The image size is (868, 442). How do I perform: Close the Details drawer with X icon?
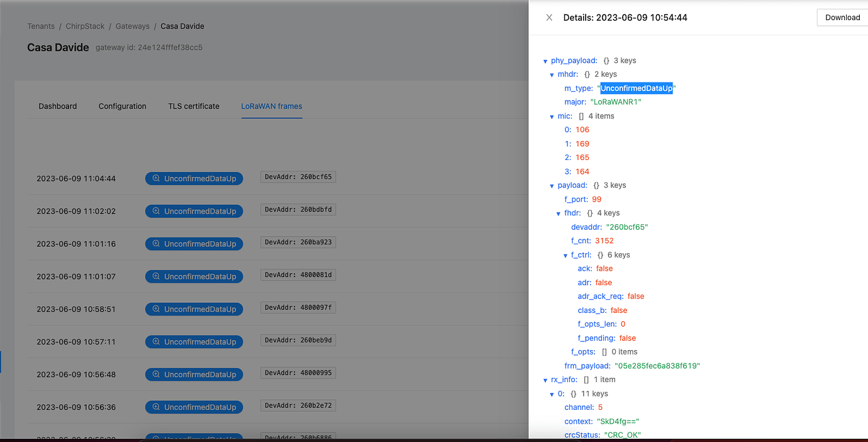coord(549,18)
